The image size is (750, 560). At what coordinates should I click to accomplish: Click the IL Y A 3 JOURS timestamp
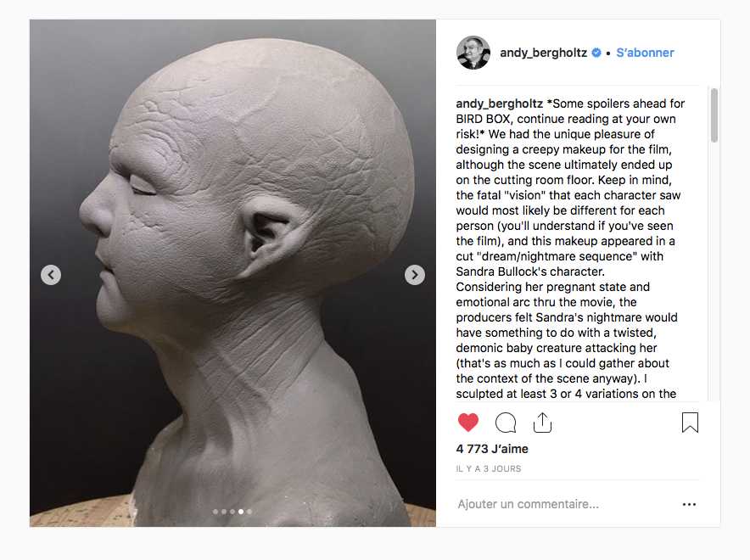coord(489,468)
